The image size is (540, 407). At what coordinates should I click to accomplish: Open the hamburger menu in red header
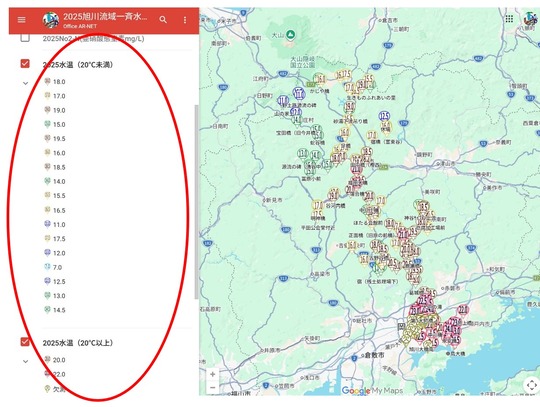(x=21, y=20)
